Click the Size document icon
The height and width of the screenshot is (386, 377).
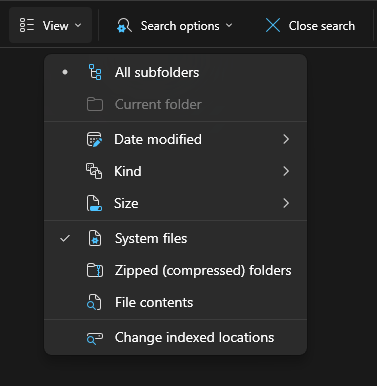(x=94, y=203)
